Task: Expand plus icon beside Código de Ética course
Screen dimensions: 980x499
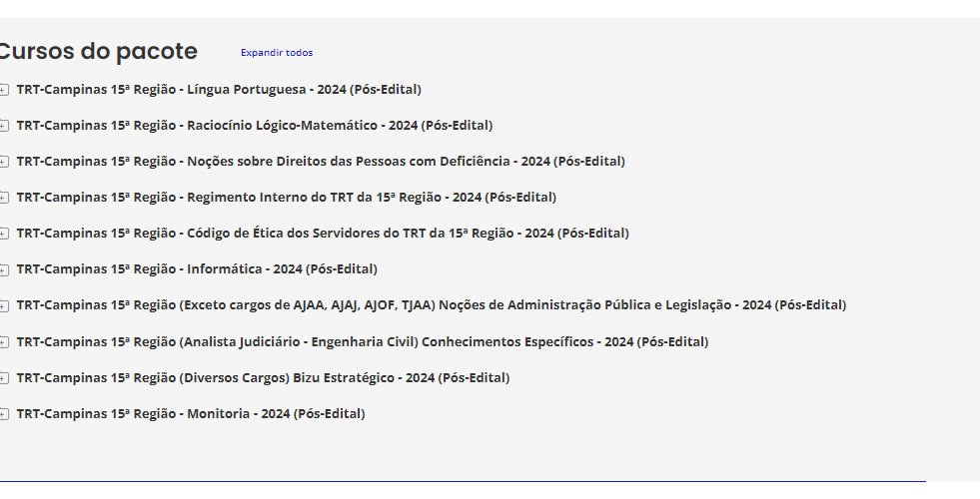Action: point(3,234)
